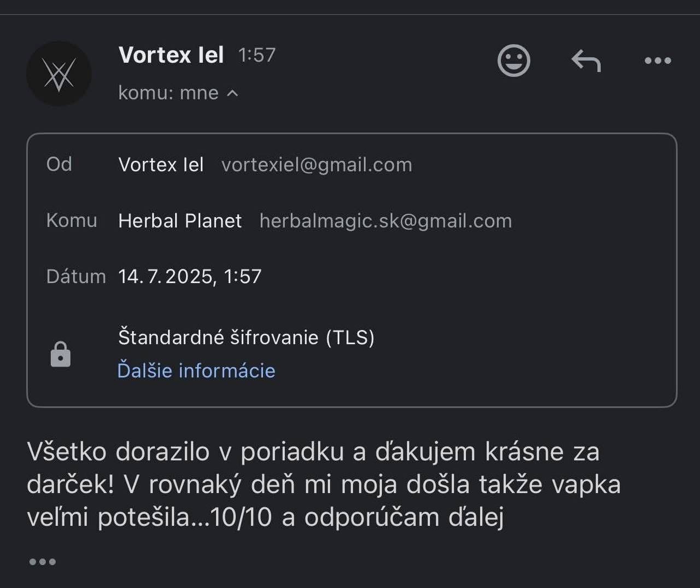Click the herbalmagic.sk@gmail.com recipient address
The width and height of the screenshot is (700, 588).
386,221
